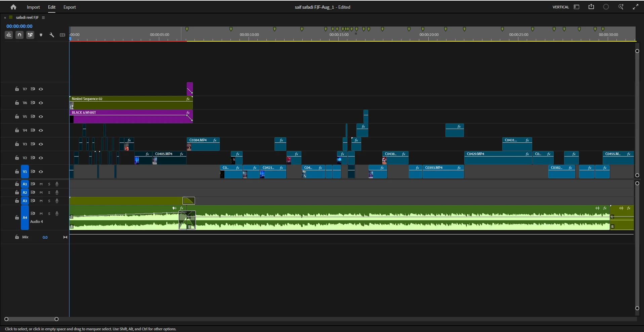644x332 pixels.
Task: Mute audio track A1
Action: click(x=41, y=184)
